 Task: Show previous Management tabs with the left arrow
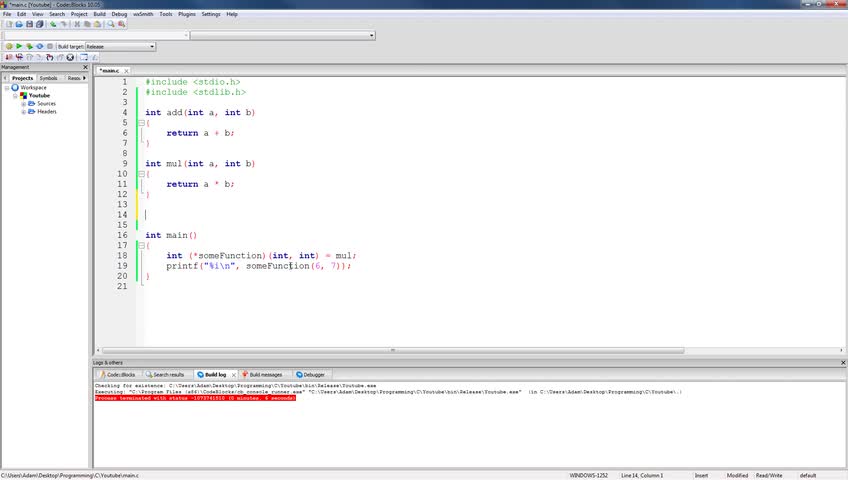click(x=5, y=78)
